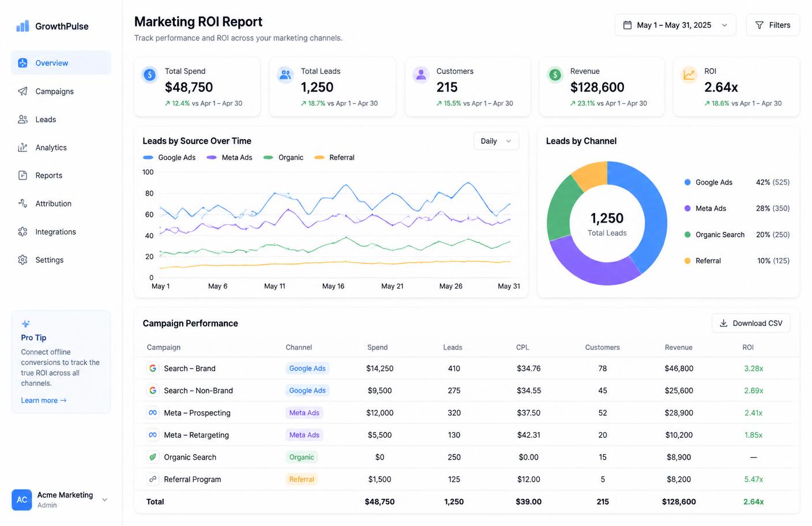Click the Settings gear icon in sidebar
Screen dimensions: 812x526
tap(22, 260)
